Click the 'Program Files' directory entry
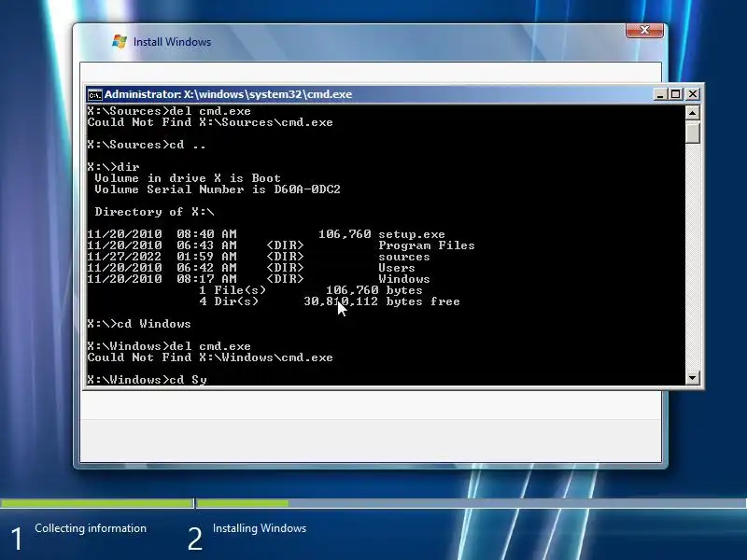The image size is (747, 560). tap(427, 245)
